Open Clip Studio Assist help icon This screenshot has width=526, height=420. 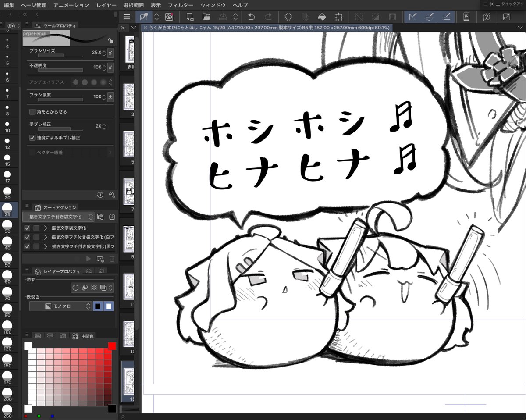point(487,17)
